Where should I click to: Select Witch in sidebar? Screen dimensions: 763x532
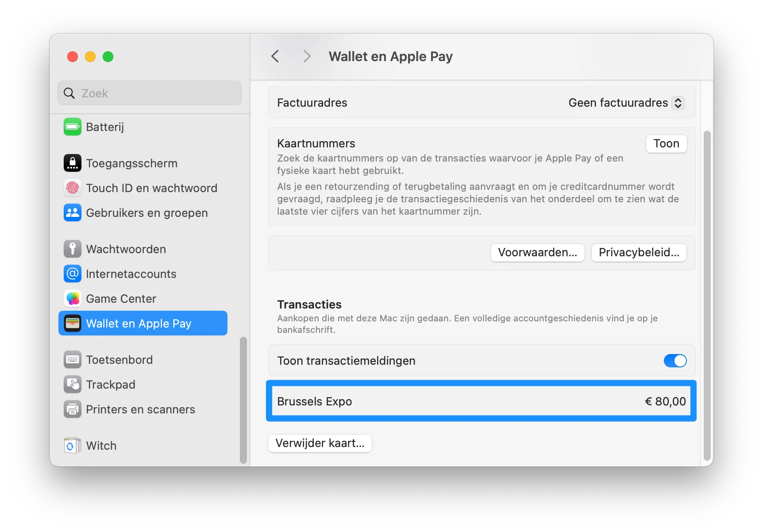(143, 446)
